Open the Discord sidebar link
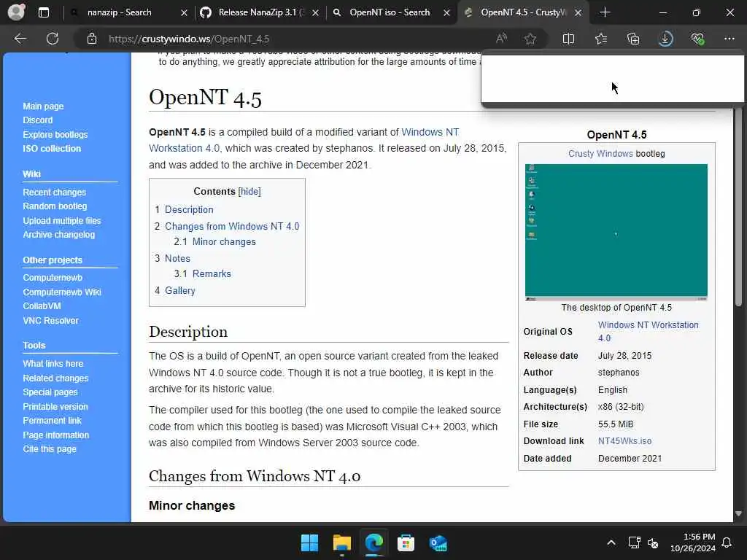This screenshot has width=747, height=560. coord(38,120)
